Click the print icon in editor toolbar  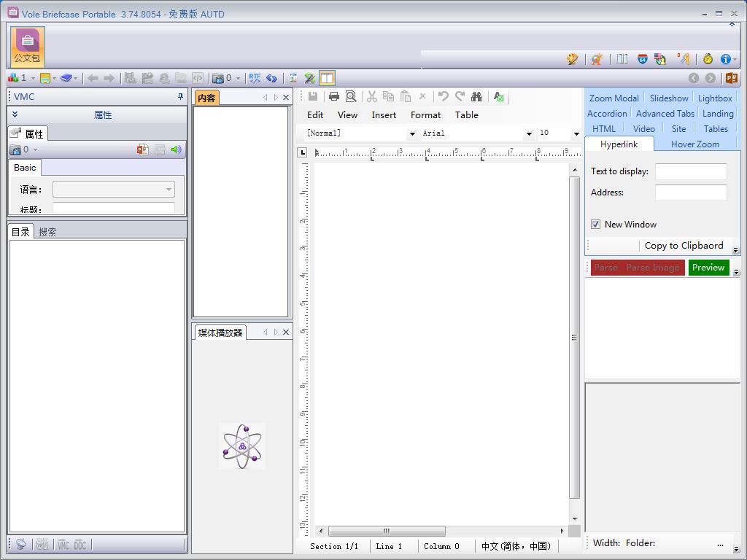(334, 96)
